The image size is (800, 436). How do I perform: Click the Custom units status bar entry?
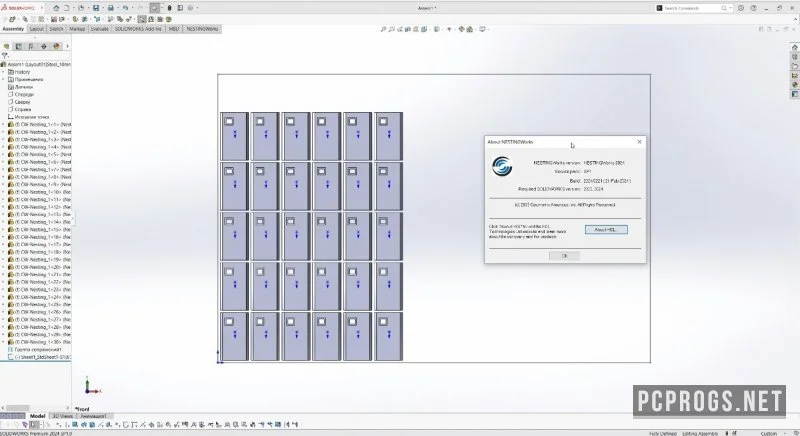click(768, 433)
